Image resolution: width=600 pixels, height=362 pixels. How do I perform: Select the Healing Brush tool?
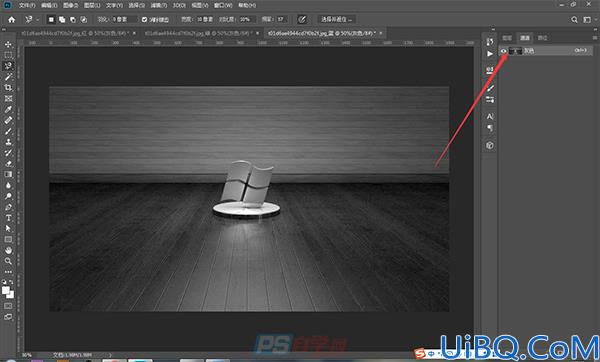pos(8,120)
